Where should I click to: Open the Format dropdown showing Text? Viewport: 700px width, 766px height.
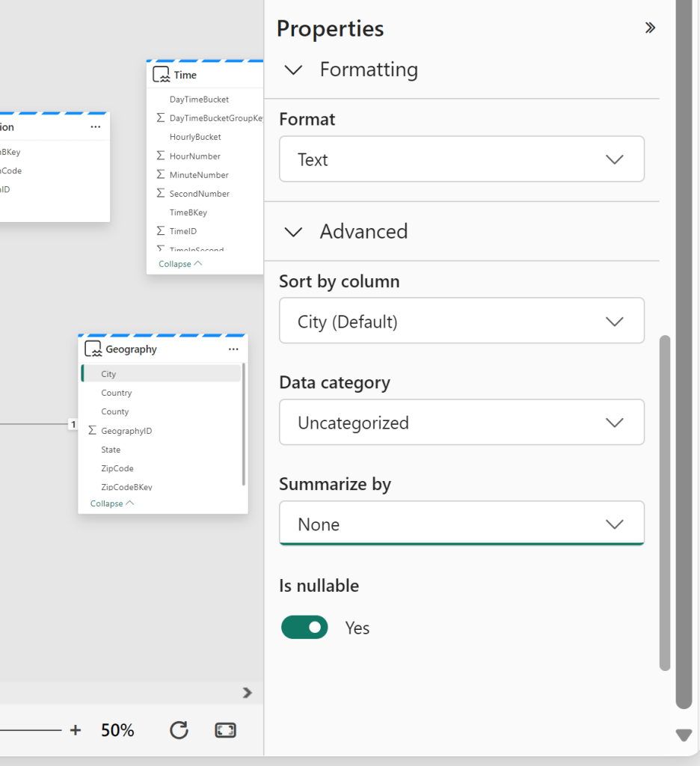click(x=461, y=159)
